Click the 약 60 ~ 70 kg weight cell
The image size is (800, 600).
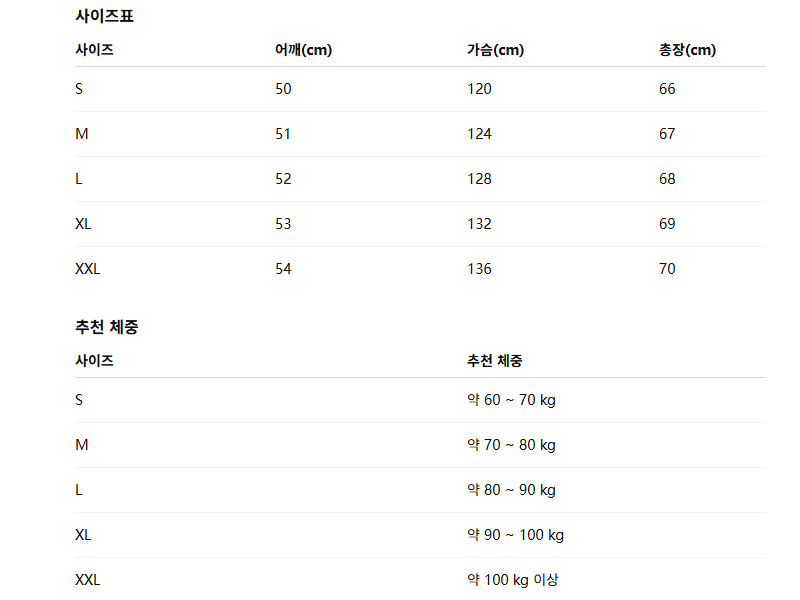(511, 400)
